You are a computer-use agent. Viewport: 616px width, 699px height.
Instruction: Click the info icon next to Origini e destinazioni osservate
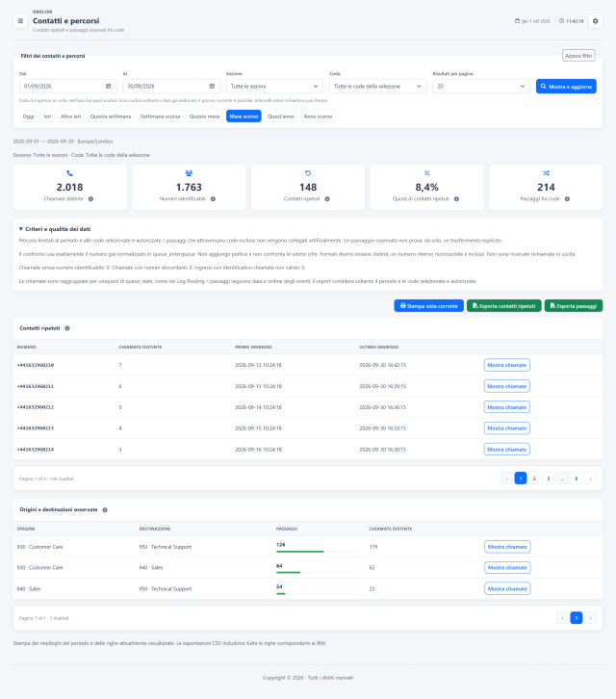(x=105, y=510)
